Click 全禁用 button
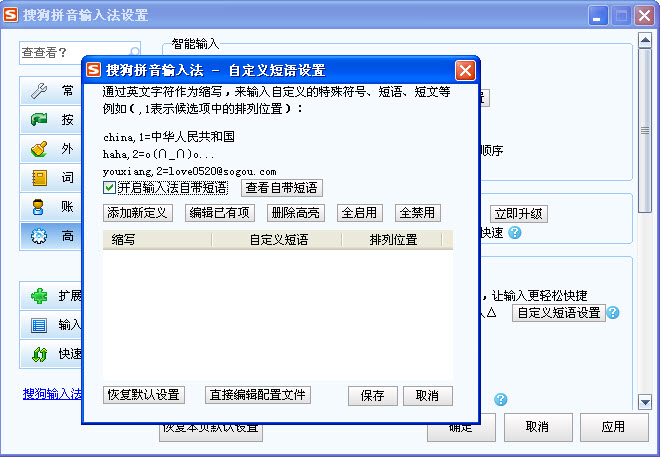Viewport: 661px width, 457px height. pos(417,213)
